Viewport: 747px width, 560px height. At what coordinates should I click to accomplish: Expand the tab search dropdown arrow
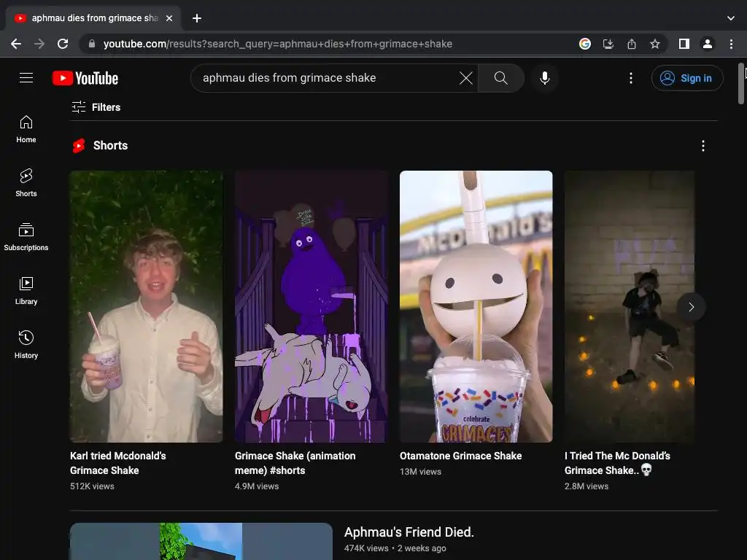pos(731,18)
